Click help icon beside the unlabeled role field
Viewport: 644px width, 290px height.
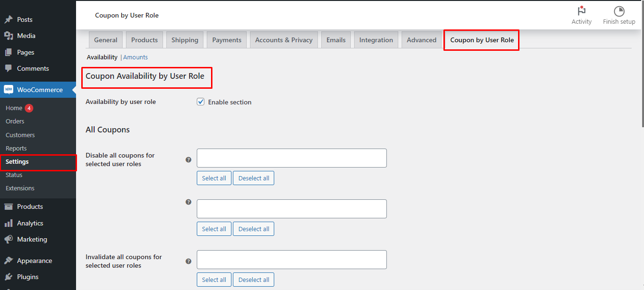coord(188,202)
